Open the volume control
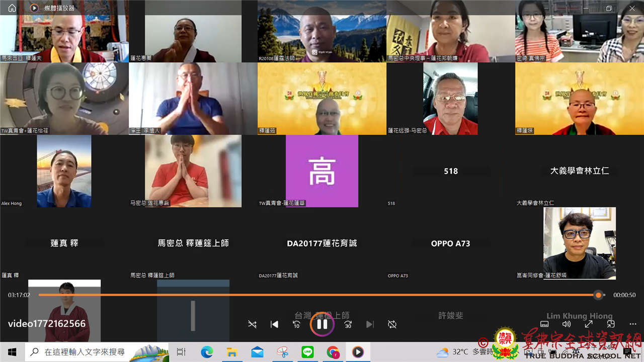644x362 pixels. pos(566,324)
